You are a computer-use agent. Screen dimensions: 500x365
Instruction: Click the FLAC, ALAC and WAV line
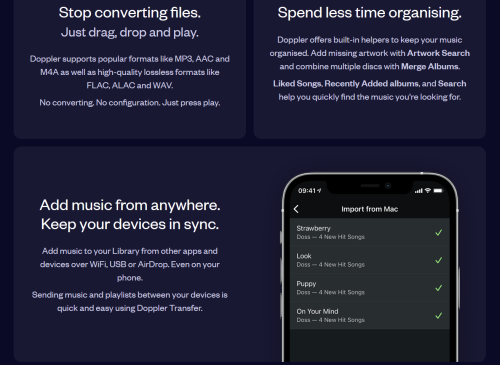[x=130, y=86]
